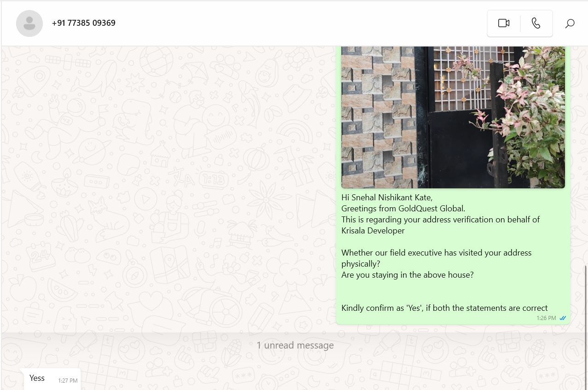This screenshot has width=588, height=390.
Task: Select the received 'Yess' message bubble
Action: [x=52, y=379]
